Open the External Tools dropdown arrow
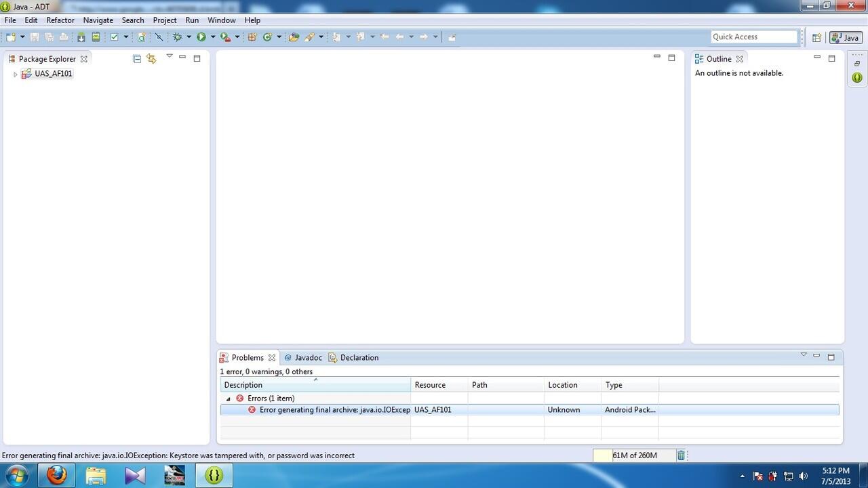Screen dimensions: 868x488 tap(237, 37)
